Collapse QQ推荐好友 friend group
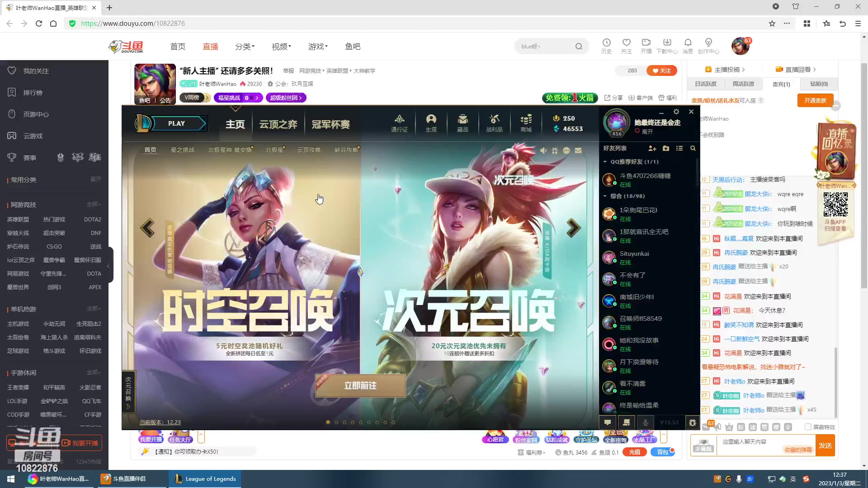Screen dimensions: 868x488 (605, 162)
